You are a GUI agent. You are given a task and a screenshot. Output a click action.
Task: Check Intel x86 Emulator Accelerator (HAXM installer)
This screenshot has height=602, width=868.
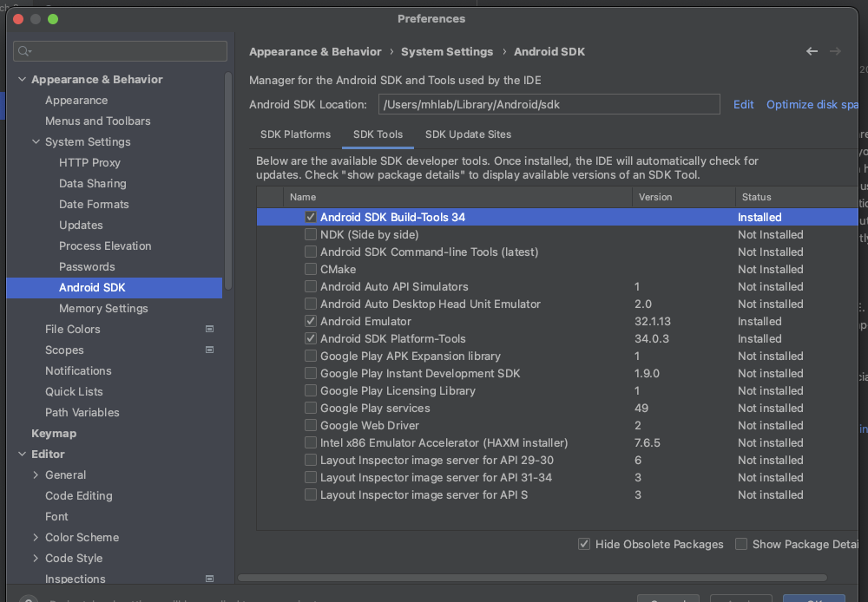pos(311,442)
